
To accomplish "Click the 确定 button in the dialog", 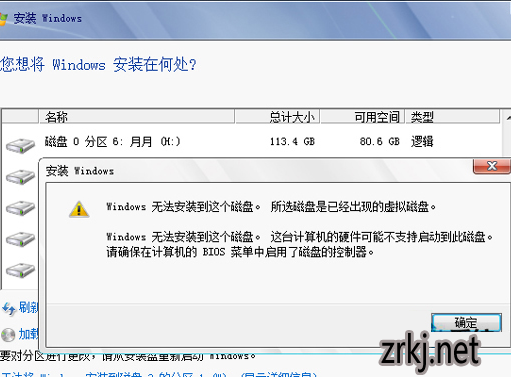I will click(x=466, y=323).
